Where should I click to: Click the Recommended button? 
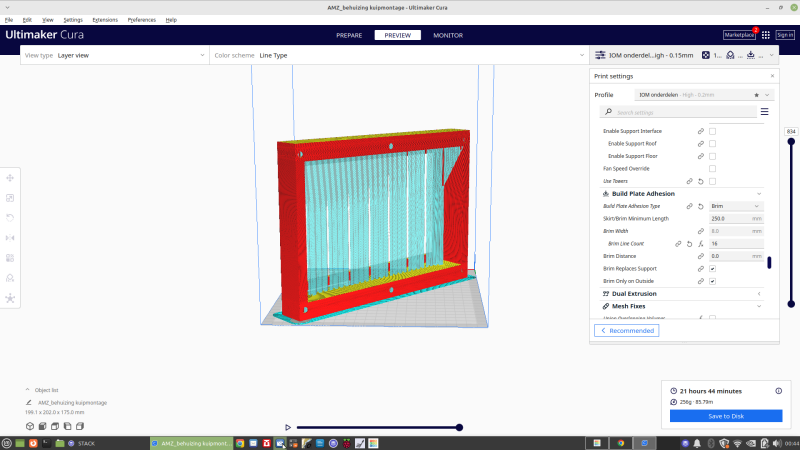pos(627,330)
